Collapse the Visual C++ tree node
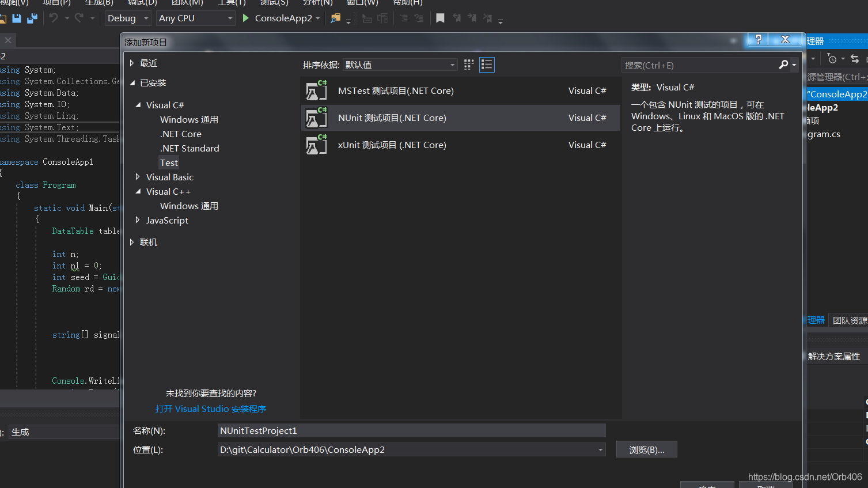The image size is (868, 488). pos(138,191)
